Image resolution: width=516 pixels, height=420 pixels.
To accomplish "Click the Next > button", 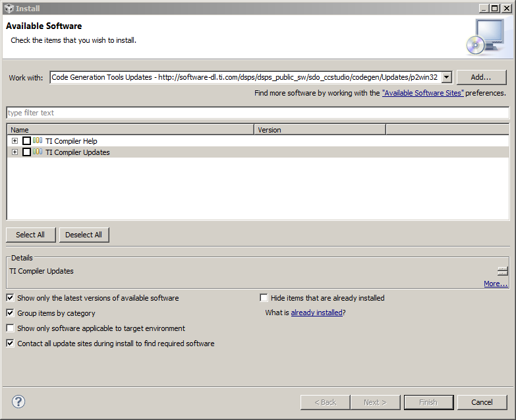I will click(x=375, y=402).
